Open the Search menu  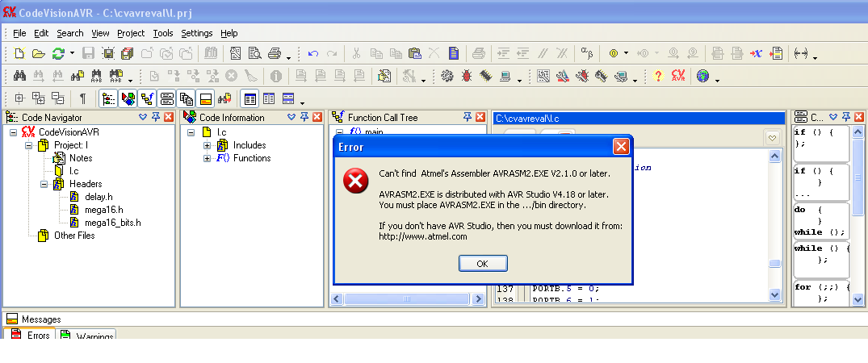pos(70,33)
